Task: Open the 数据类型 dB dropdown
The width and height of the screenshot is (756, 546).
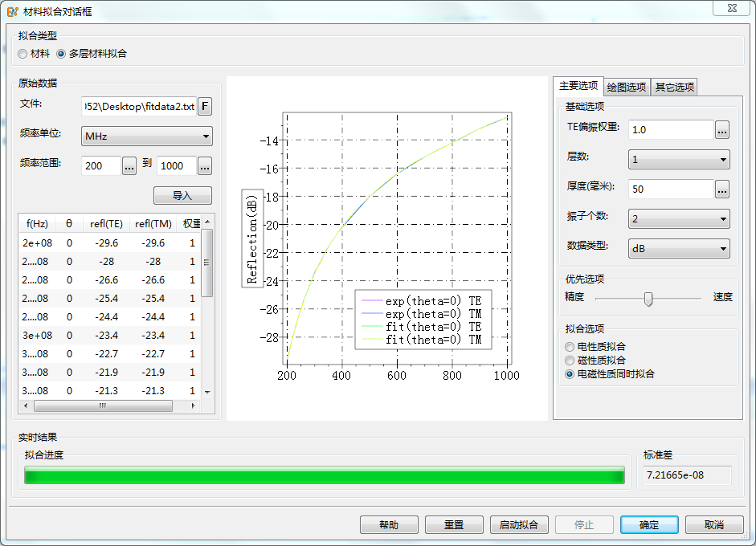Action: (678, 249)
